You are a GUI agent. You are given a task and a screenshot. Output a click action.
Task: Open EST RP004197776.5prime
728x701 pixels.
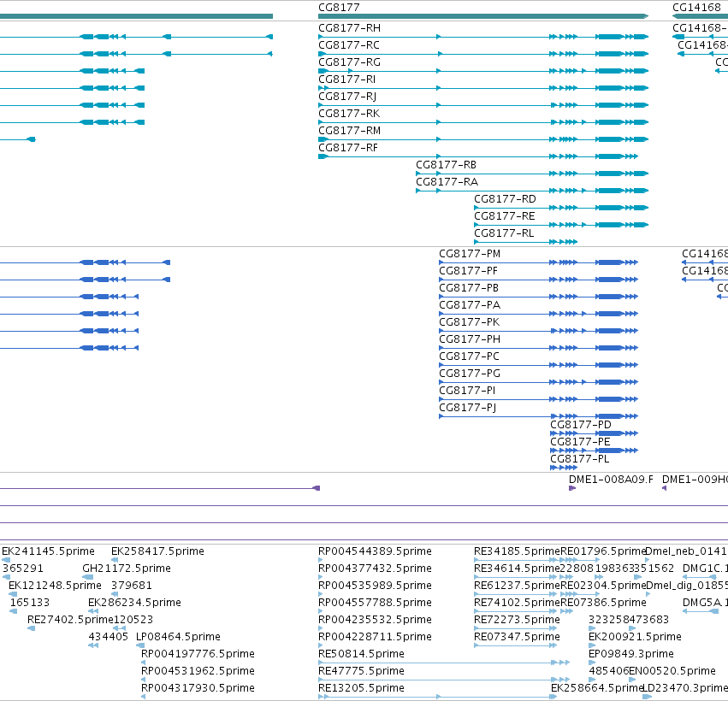click(x=198, y=654)
